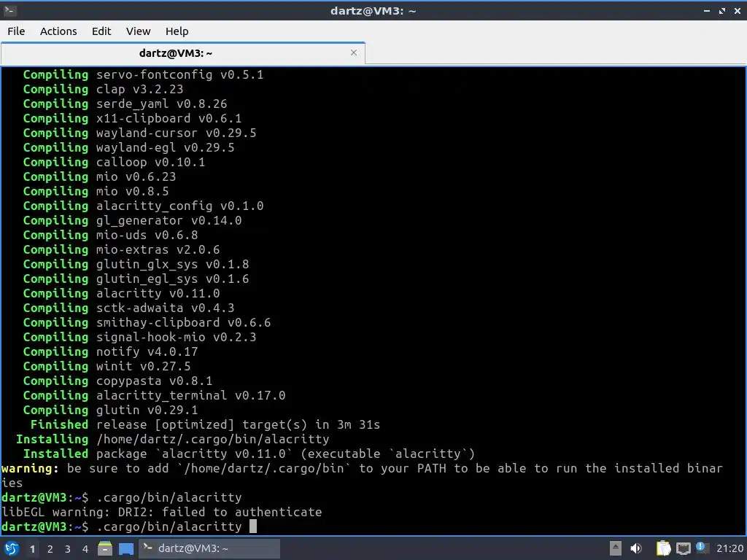Click the line 'Compiling mio-uds v0.6.8'
Viewport: 747px width, 560px height.
click(110, 235)
